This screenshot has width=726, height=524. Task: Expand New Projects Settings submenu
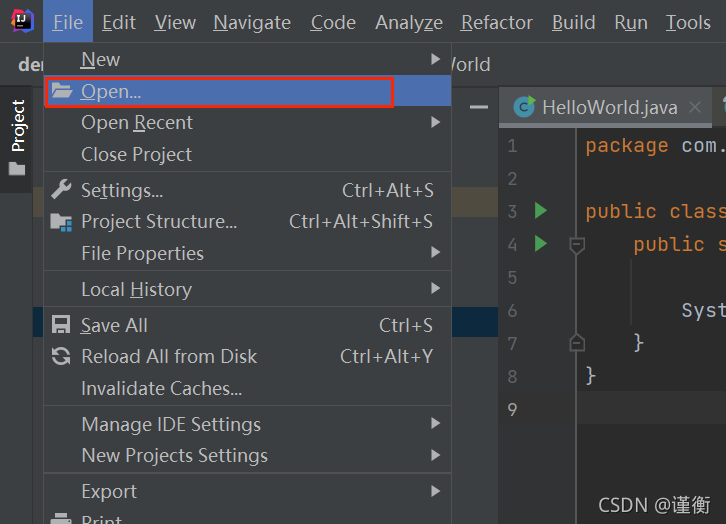pyautogui.click(x=248, y=455)
